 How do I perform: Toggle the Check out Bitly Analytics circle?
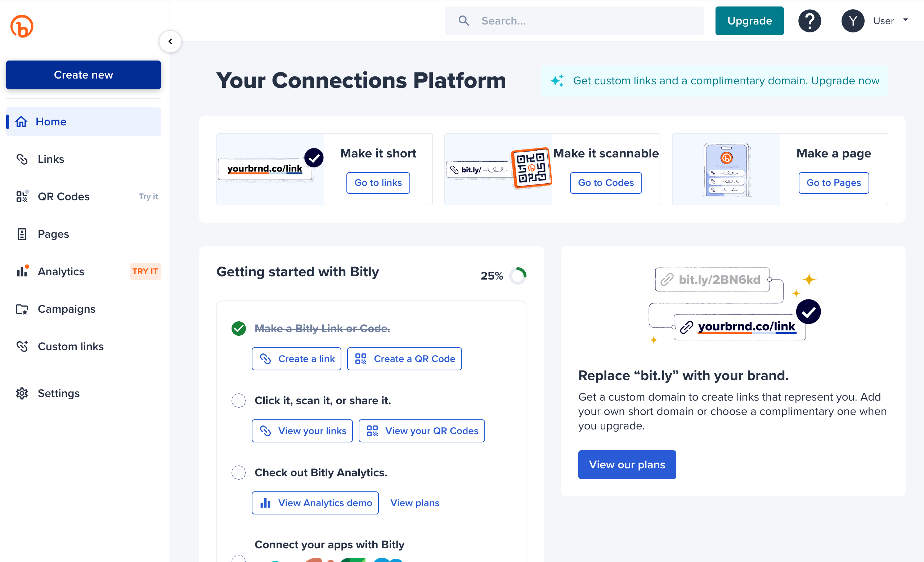click(x=238, y=472)
